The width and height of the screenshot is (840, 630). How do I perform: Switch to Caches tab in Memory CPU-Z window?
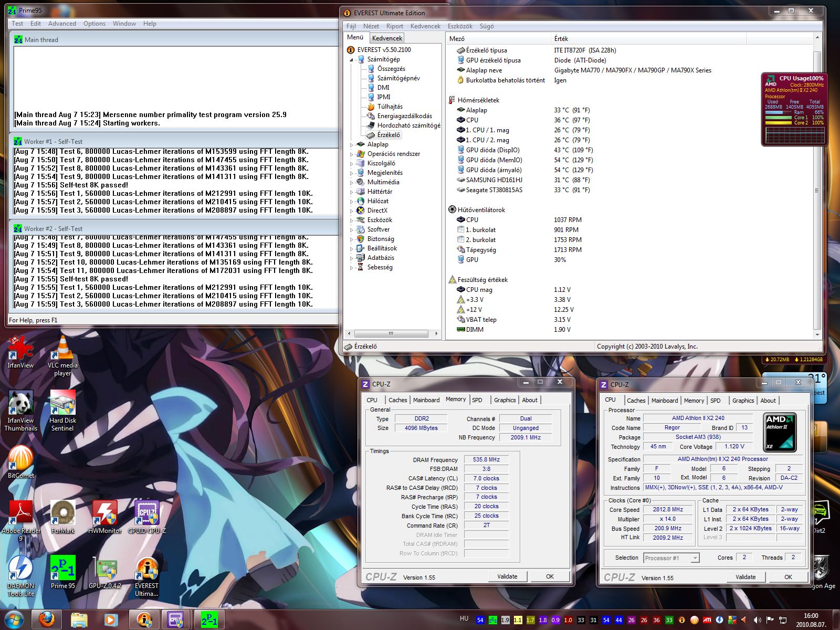(398, 400)
